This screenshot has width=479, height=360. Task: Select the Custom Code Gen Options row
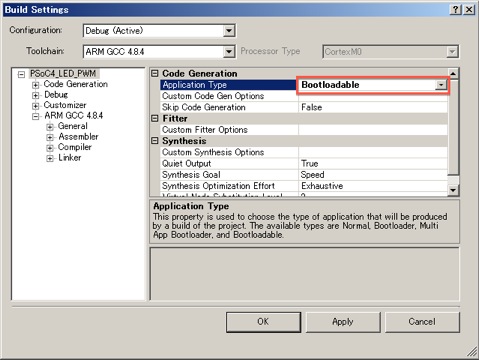click(304, 96)
